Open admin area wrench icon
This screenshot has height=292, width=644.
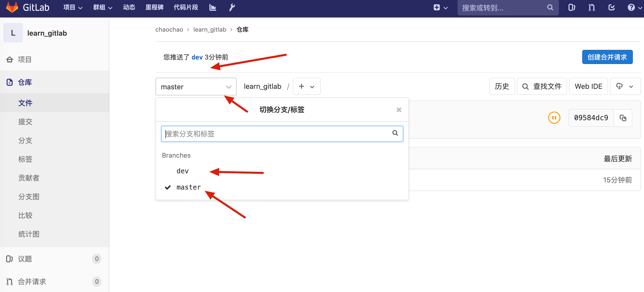pyautogui.click(x=232, y=7)
